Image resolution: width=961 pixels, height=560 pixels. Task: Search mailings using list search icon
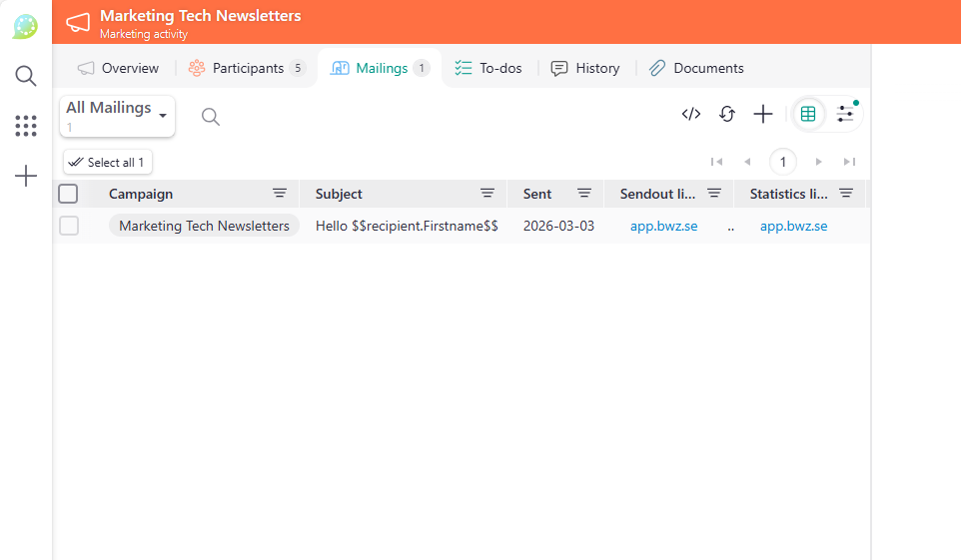point(210,117)
